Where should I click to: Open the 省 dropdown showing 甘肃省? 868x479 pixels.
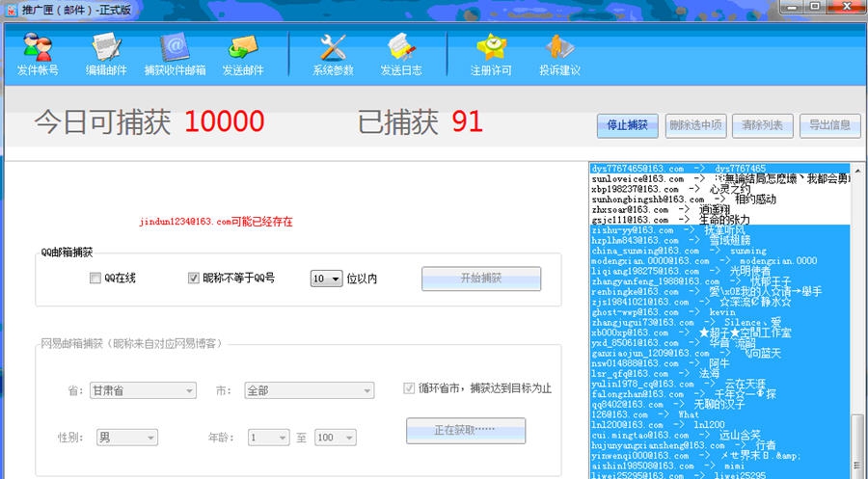(143, 390)
